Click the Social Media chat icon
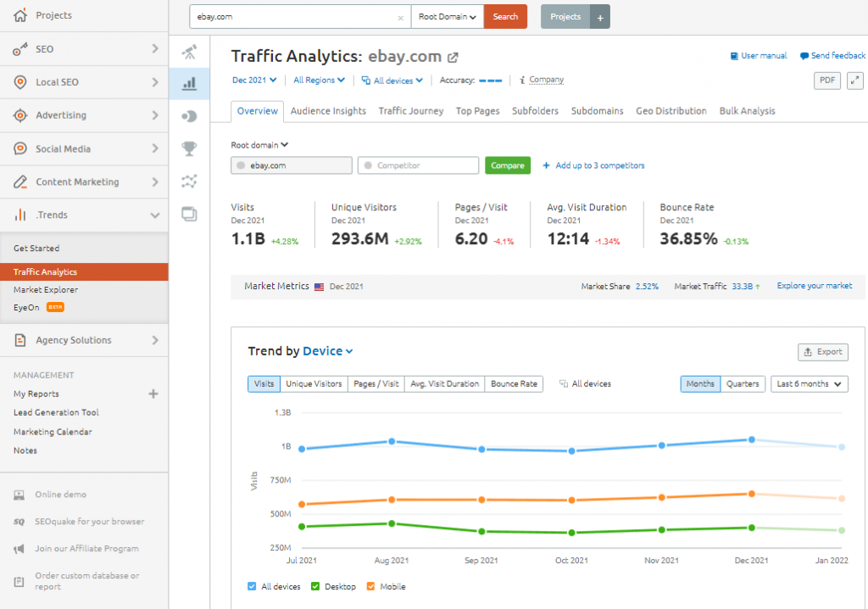Image resolution: width=868 pixels, height=609 pixels. point(20,148)
